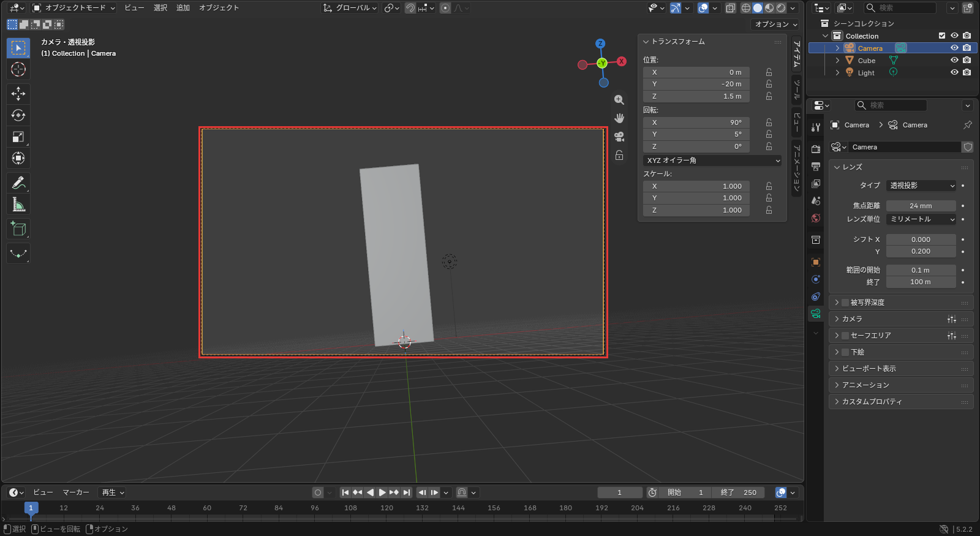Select the Add Cube tool
980x536 pixels.
18,229
